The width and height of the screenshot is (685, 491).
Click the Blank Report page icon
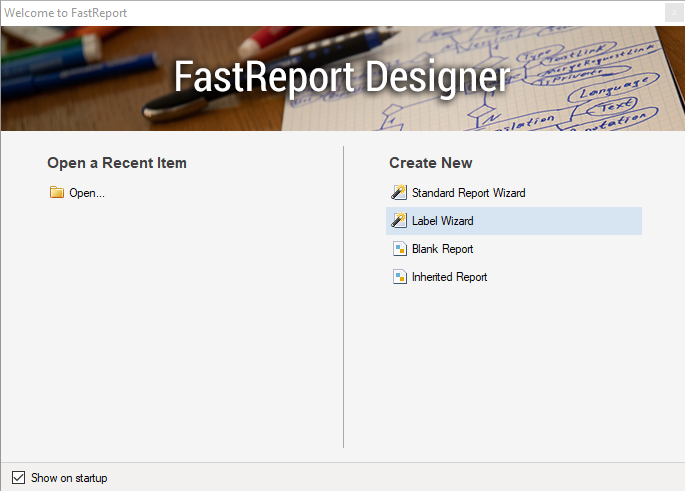(400, 249)
